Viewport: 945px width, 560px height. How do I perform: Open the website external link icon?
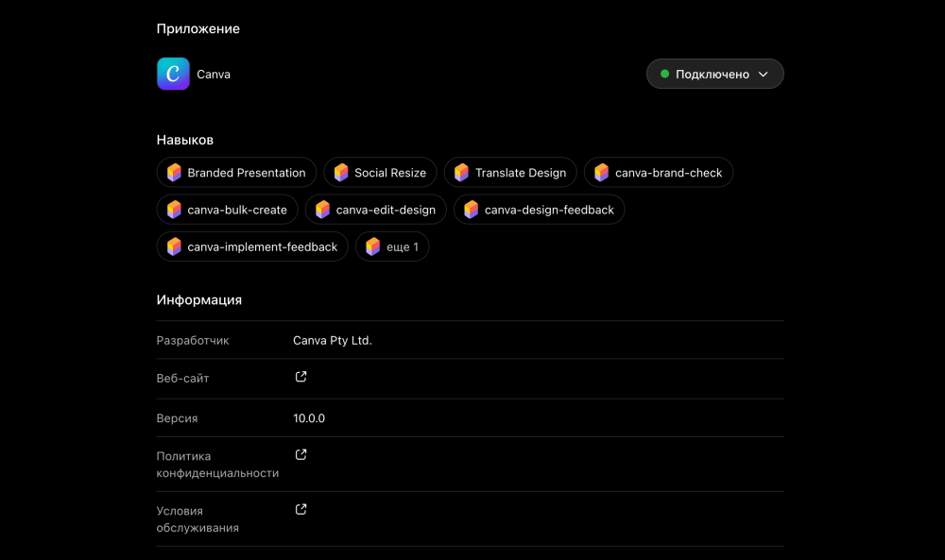(x=301, y=377)
